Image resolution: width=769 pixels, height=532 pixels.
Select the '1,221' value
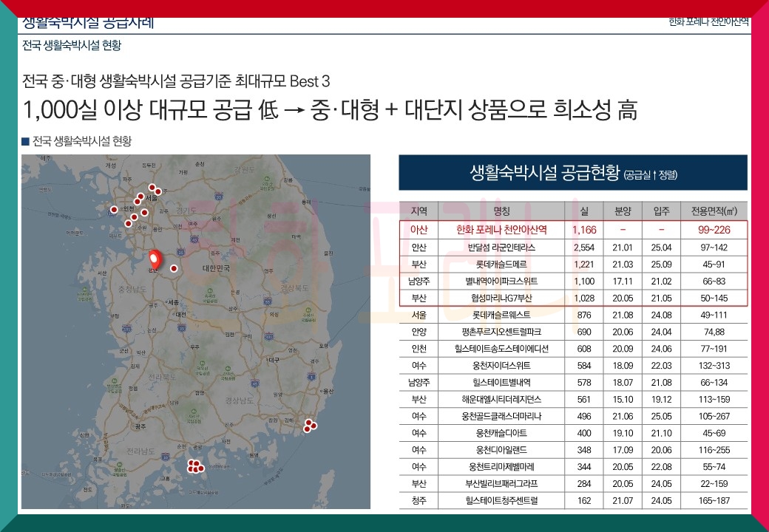point(584,264)
